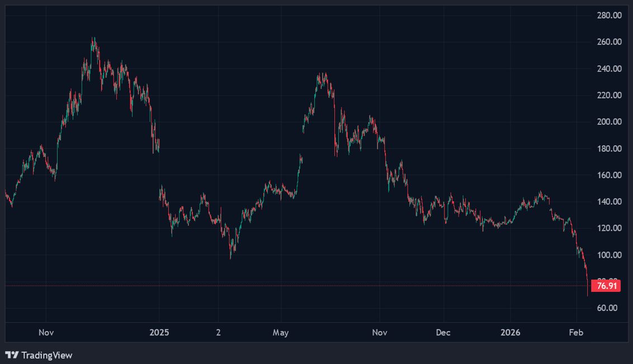Click the 240.00 price axis label
633x364 pixels.
tap(610, 69)
